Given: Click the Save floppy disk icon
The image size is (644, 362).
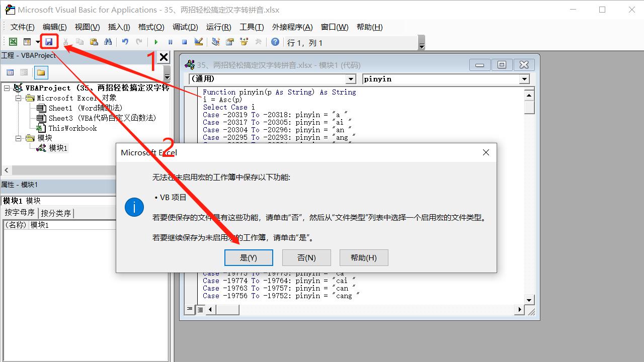Looking at the screenshot, I should click(49, 42).
